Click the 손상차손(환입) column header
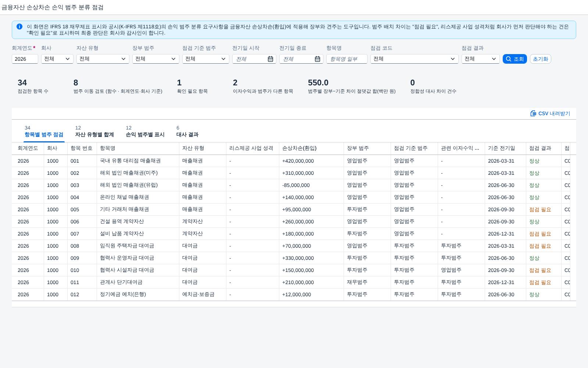588x368 pixels. [311, 148]
